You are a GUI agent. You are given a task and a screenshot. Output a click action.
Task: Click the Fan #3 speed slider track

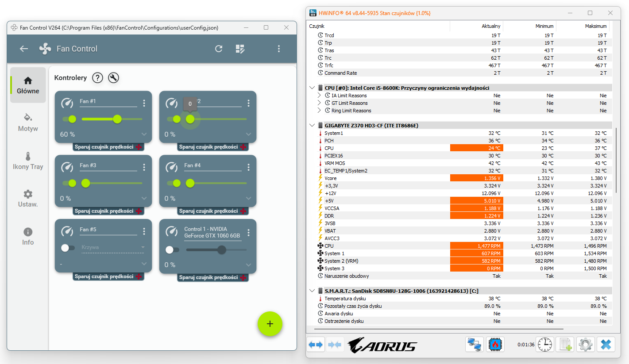click(112, 183)
